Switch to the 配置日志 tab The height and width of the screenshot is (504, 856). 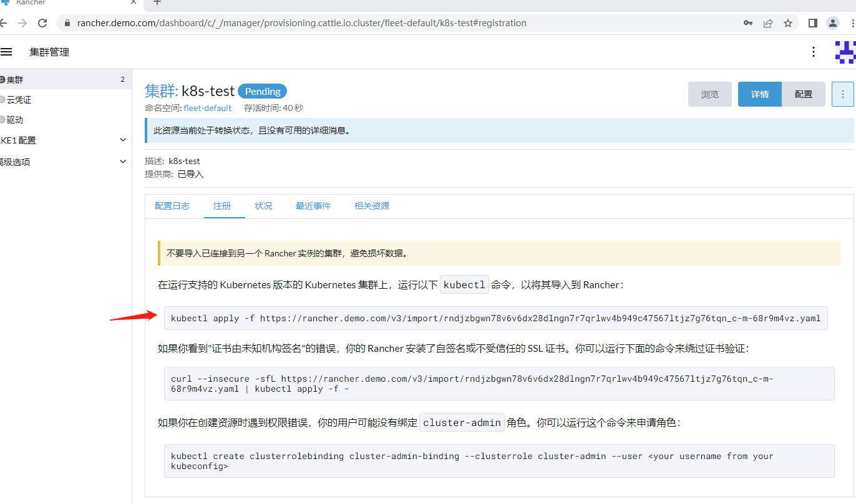click(x=172, y=206)
